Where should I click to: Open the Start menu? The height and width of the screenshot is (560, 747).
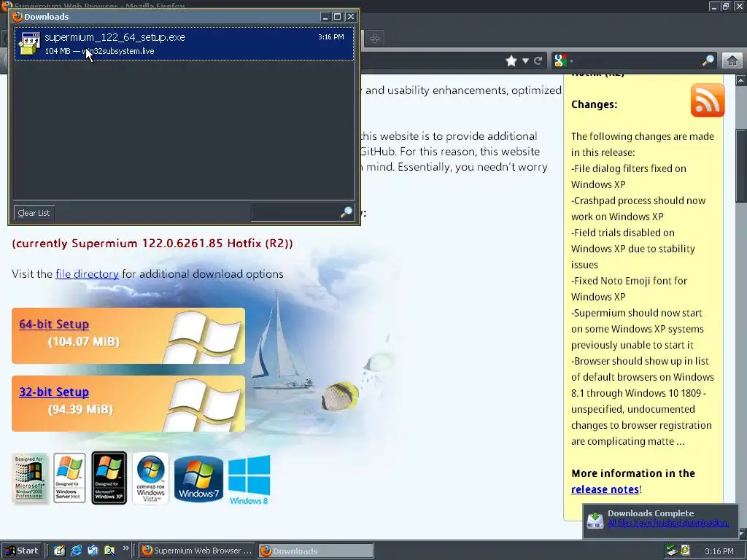pyautogui.click(x=21, y=551)
